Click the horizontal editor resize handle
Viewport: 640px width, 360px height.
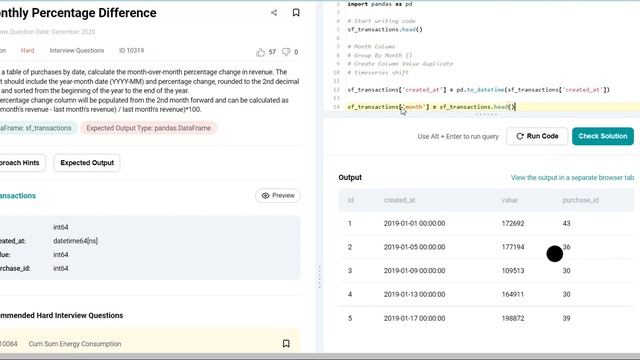(x=486, y=115)
